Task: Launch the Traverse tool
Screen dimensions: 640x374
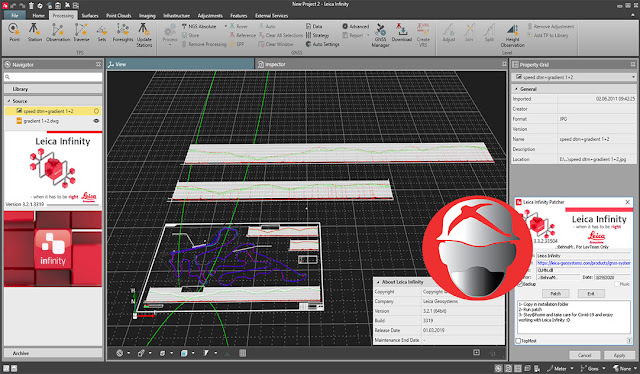Action: coord(81,33)
